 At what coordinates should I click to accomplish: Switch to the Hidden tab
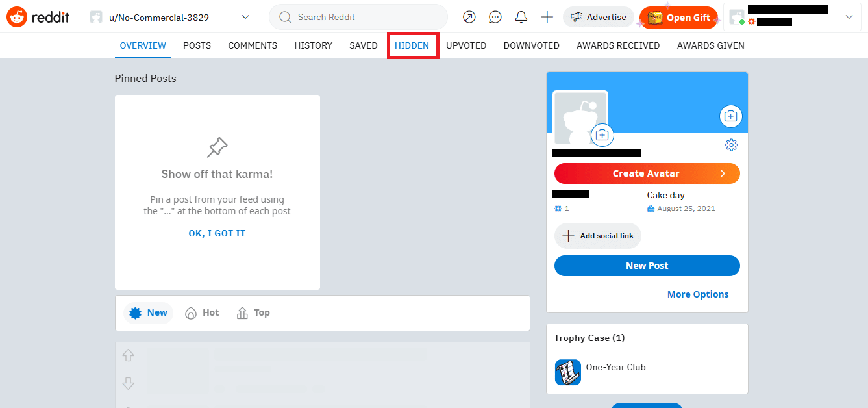[412, 45]
